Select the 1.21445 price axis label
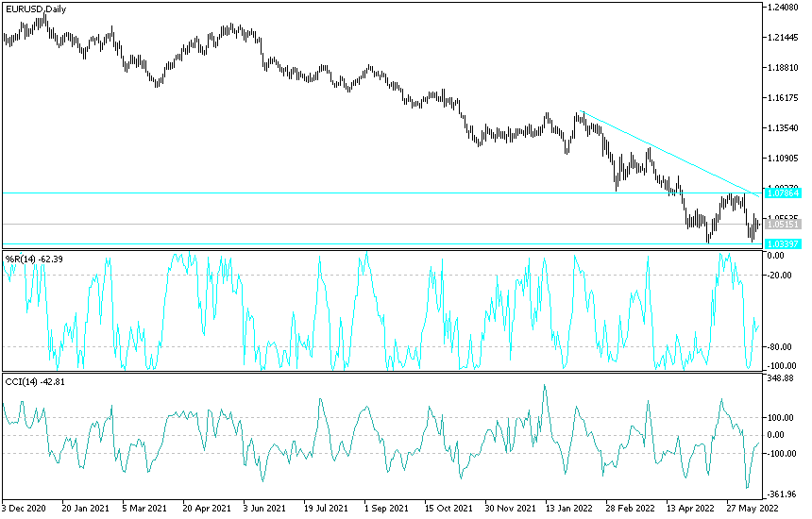This screenshot has height=519, width=812. pos(784,38)
